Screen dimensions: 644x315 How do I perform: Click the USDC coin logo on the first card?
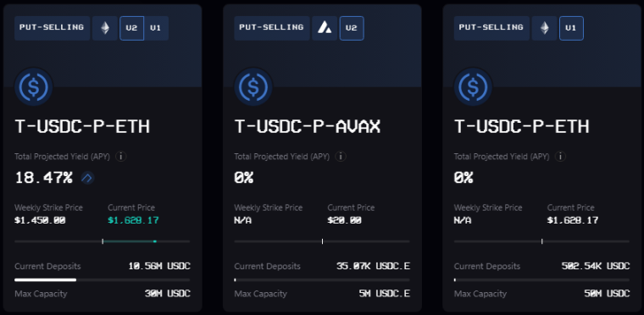tap(34, 86)
